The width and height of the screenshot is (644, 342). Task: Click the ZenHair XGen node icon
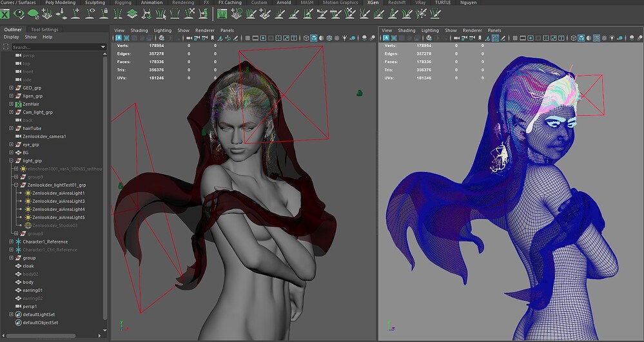(18, 104)
